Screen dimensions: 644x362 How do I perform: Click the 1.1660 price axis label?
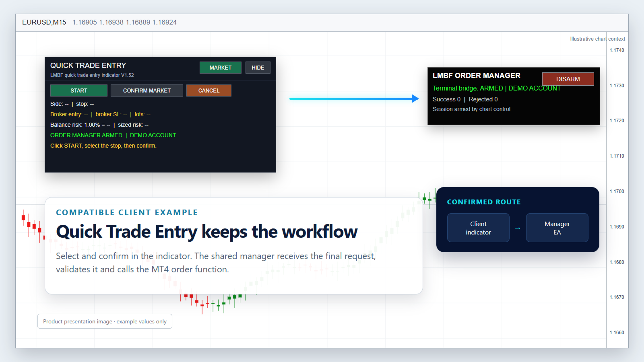point(617,333)
